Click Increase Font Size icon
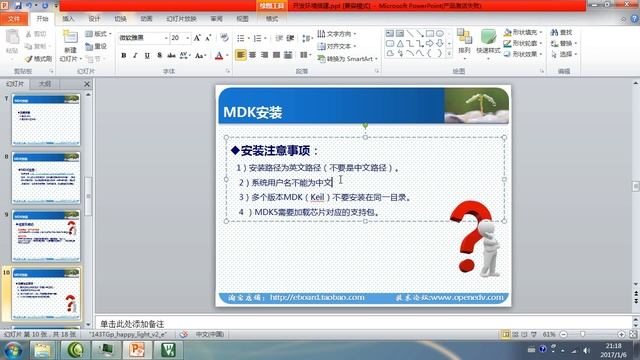 pyautogui.click(x=197, y=38)
